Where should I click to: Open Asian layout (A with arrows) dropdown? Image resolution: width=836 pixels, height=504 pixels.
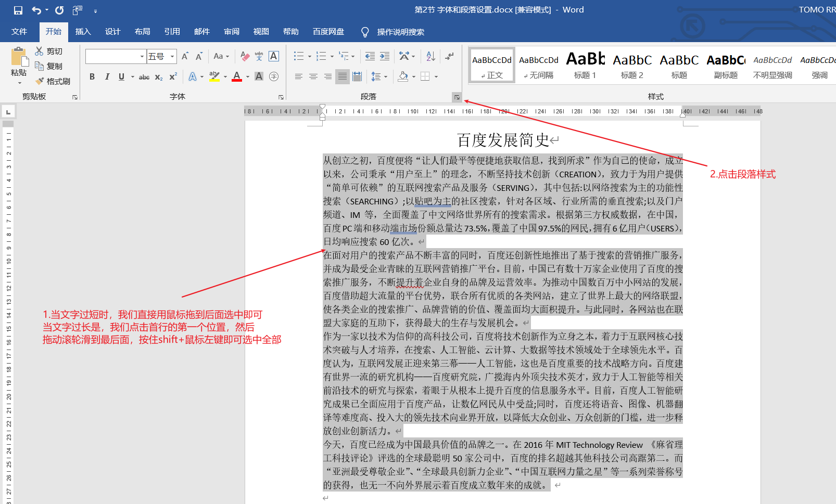click(407, 56)
